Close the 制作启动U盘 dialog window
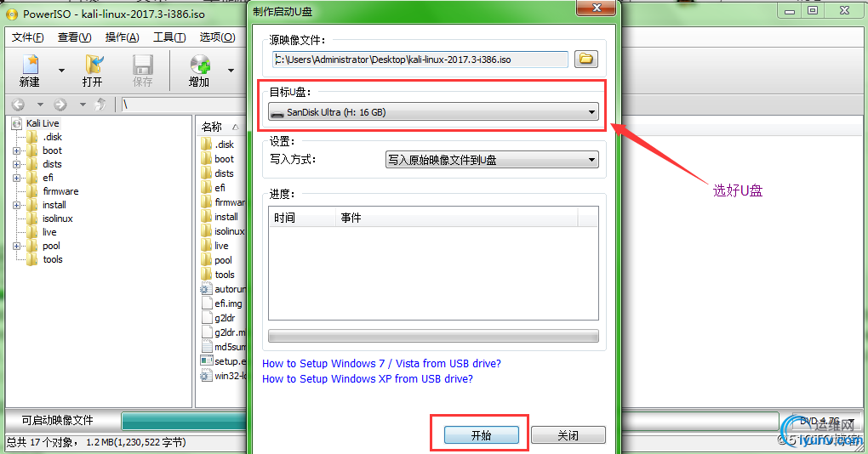868x454 pixels. 597,7
